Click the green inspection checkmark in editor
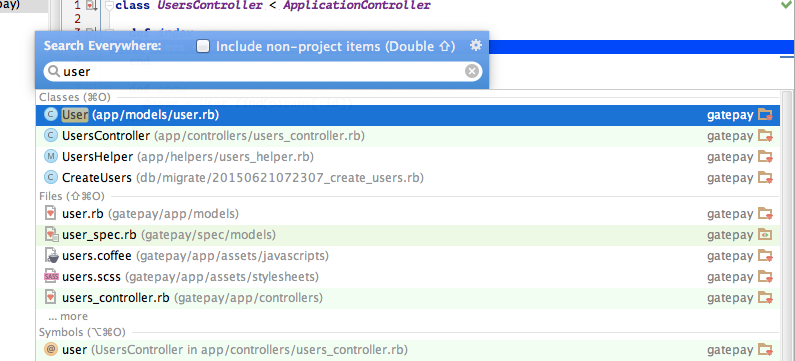Image resolution: width=795 pixels, height=361 pixels. click(x=786, y=5)
